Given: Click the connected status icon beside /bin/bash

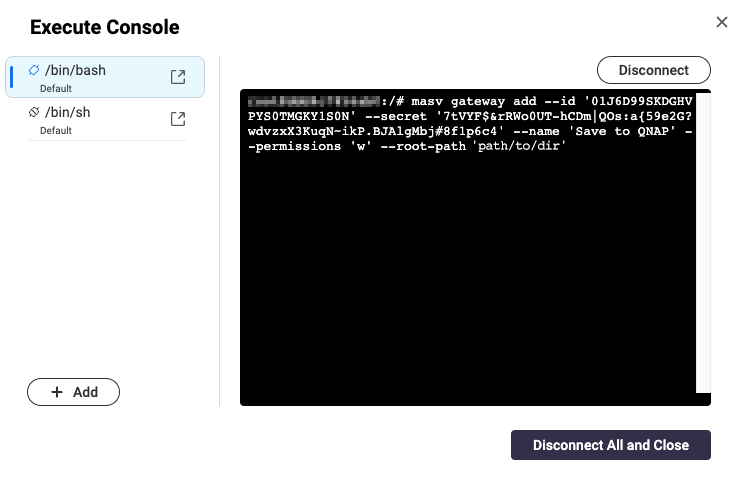Looking at the screenshot, I should click(34, 70).
